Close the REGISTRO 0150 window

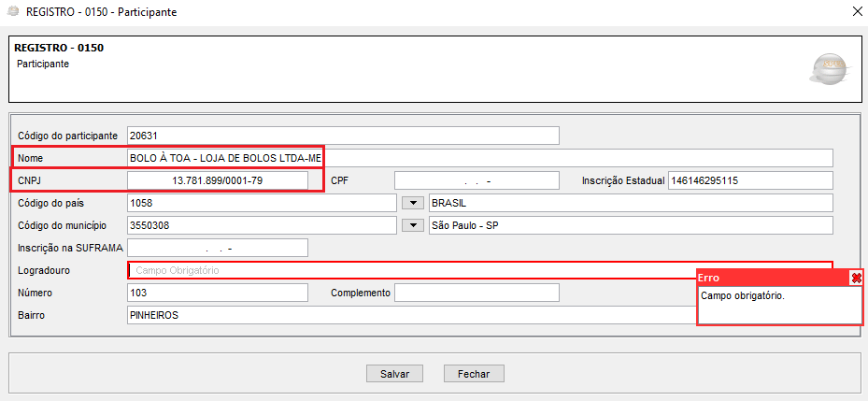pyautogui.click(x=857, y=11)
